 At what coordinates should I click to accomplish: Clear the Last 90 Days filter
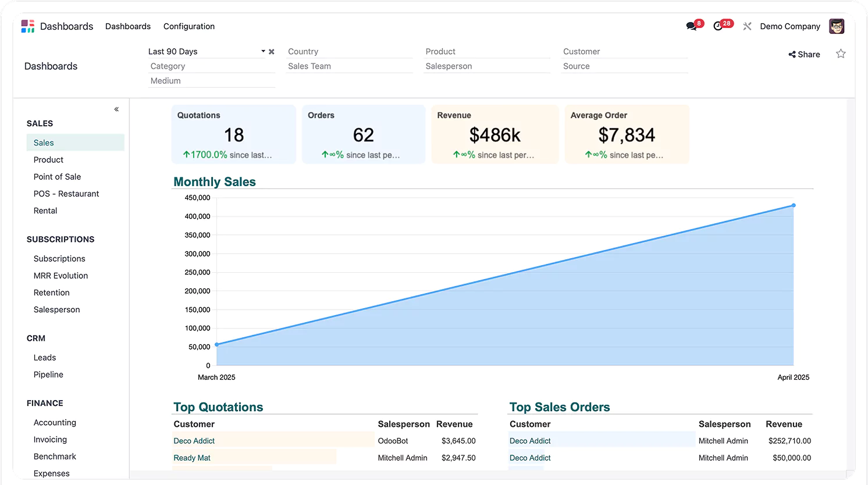click(x=271, y=52)
